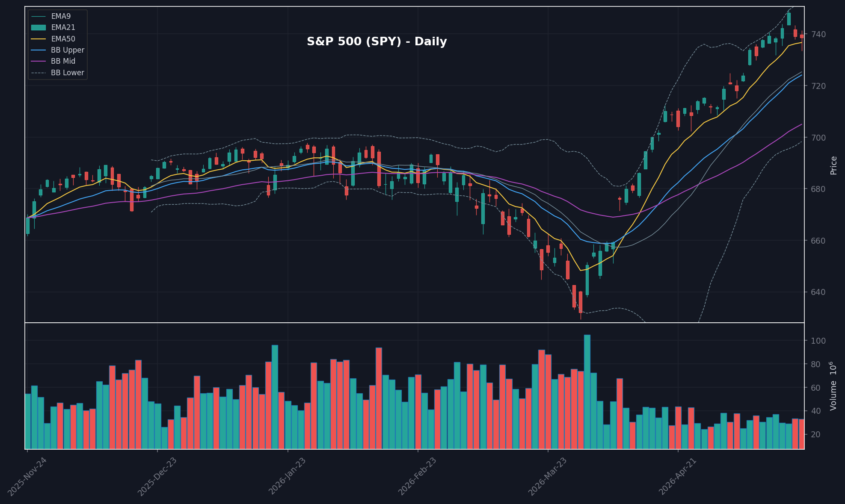Click the BB Mid legend label
Image resolution: width=845 pixels, height=504 pixels.
[x=63, y=61]
